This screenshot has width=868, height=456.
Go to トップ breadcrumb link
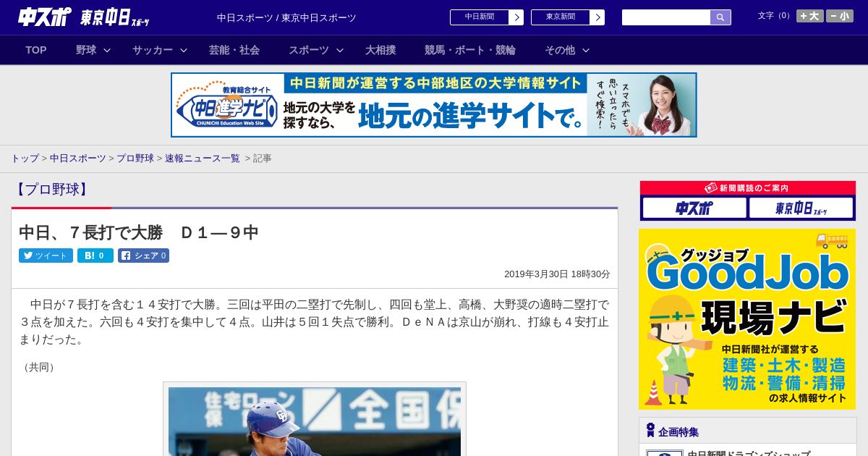point(25,158)
